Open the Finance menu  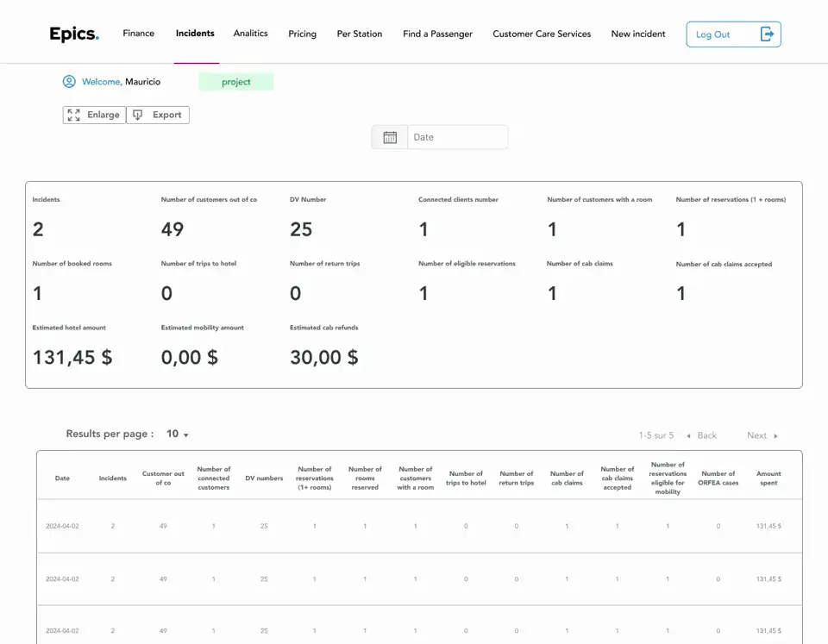click(138, 34)
